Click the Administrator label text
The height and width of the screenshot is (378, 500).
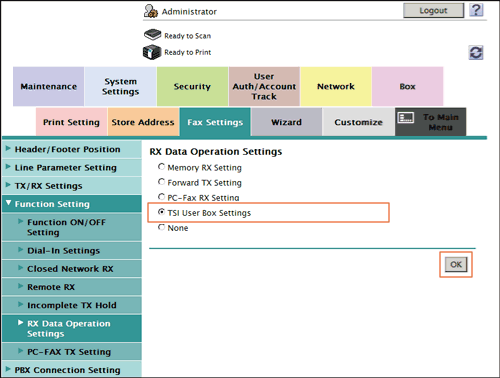pyautogui.click(x=189, y=12)
